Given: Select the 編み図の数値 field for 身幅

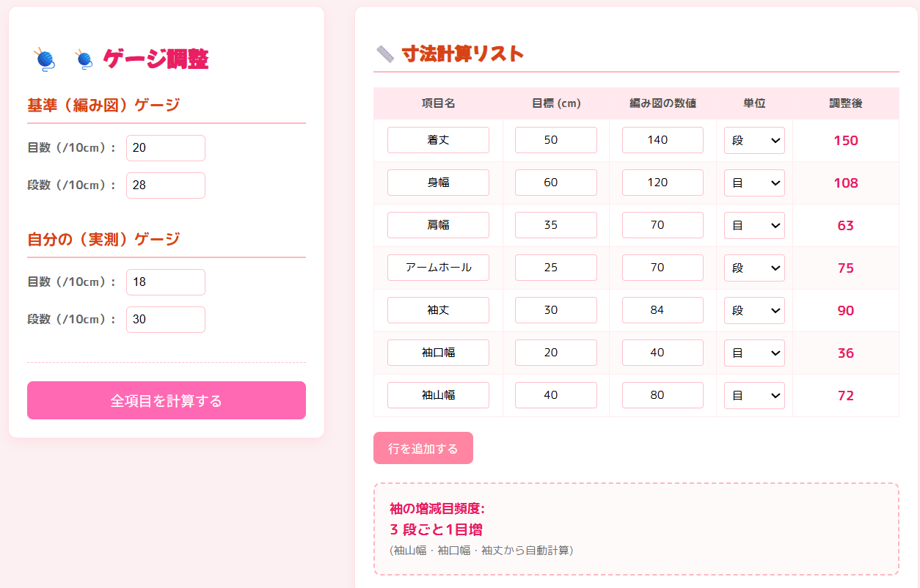Looking at the screenshot, I should click(662, 183).
